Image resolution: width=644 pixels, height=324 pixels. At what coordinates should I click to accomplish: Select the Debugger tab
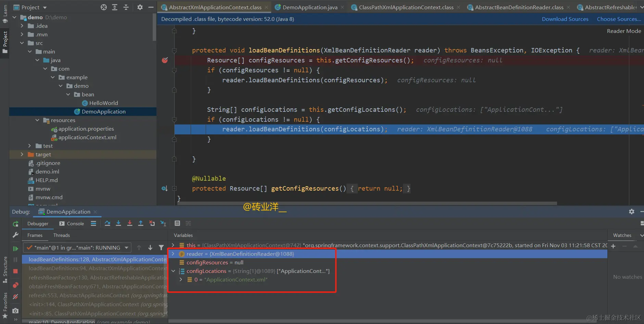(x=38, y=224)
